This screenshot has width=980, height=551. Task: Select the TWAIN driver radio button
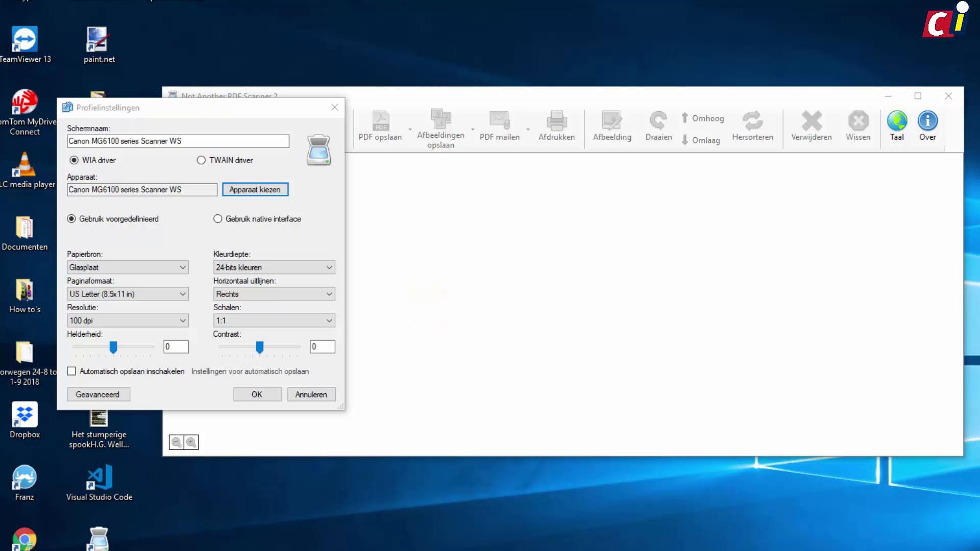201,160
